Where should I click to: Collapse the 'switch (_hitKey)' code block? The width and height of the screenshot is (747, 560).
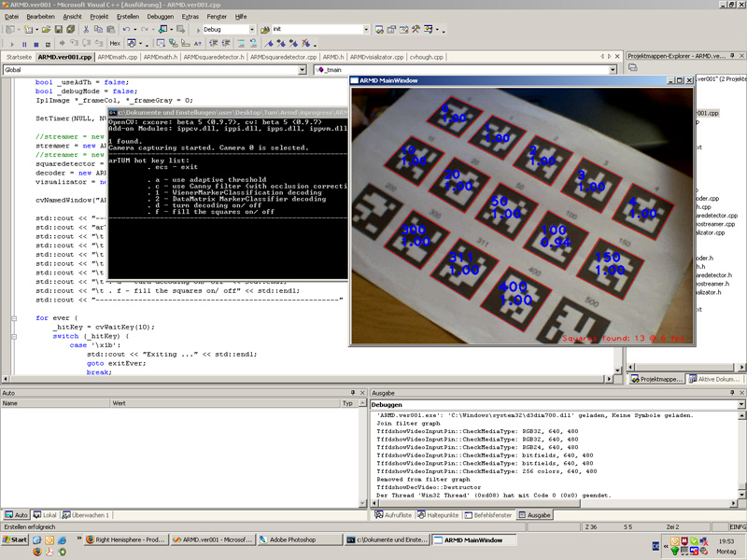[14, 336]
